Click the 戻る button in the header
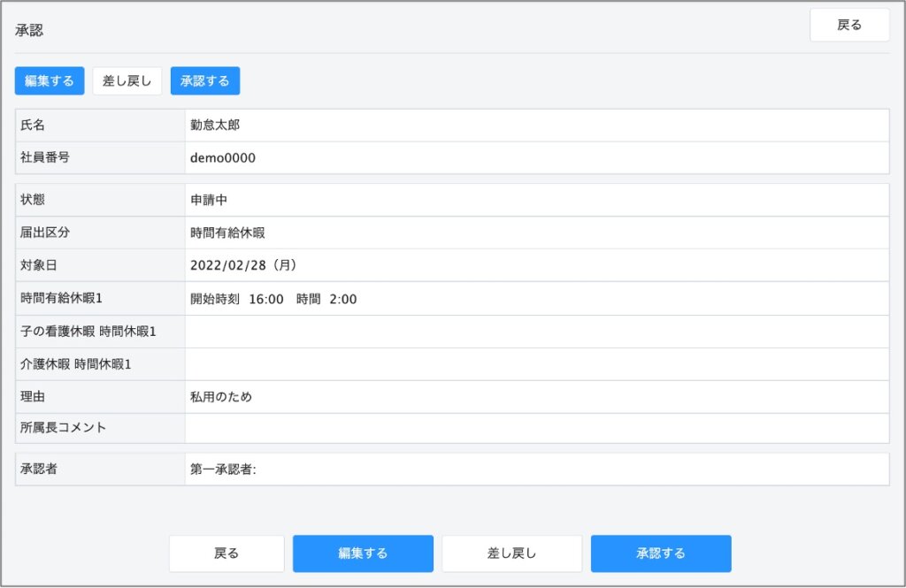 [x=848, y=26]
